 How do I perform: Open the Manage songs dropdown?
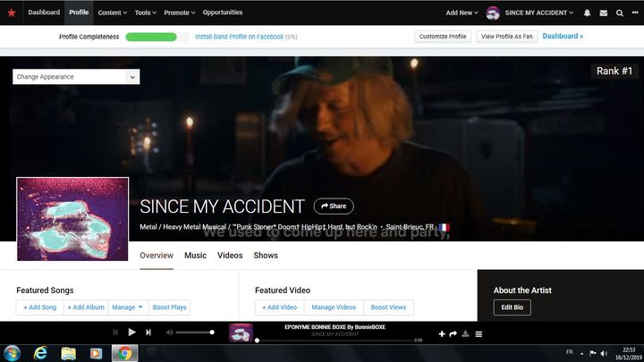point(128,307)
